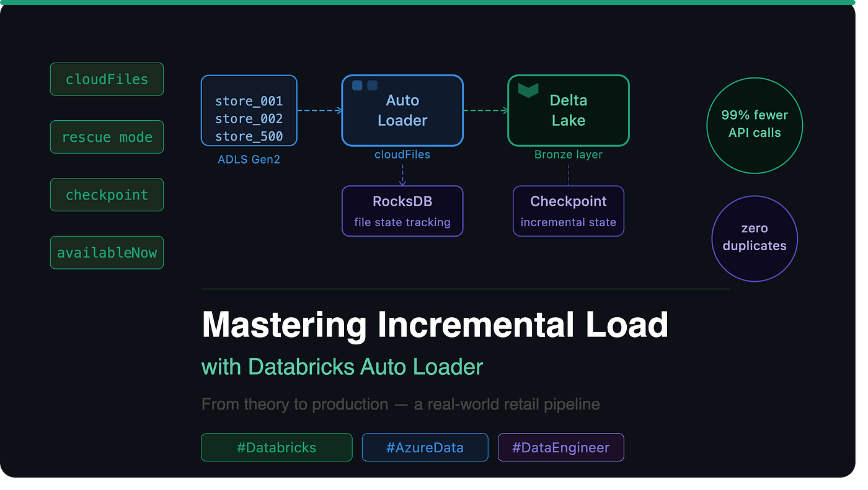Click the store_001 text line

tap(249, 101)
